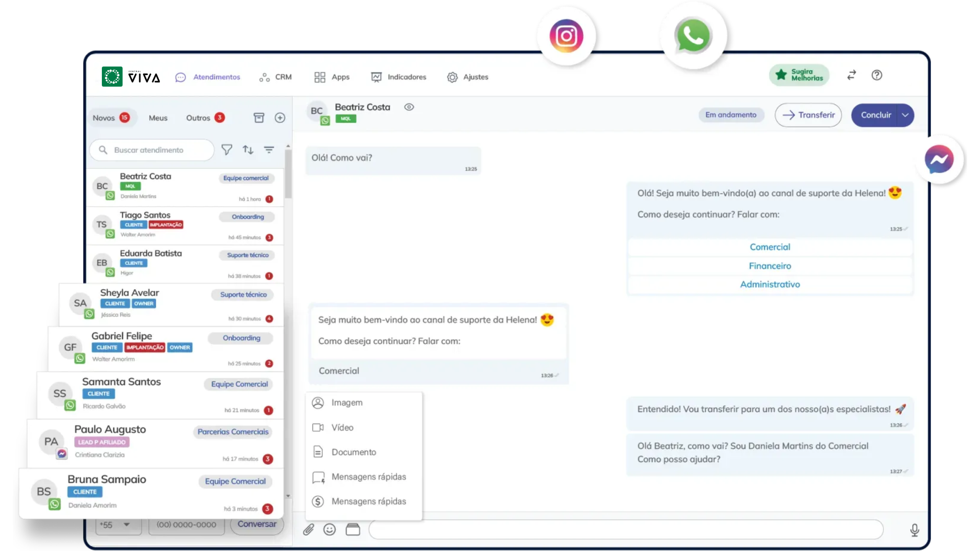Click the help question mark icon
The height and width of the screenshot is (551, 980).
coord(877,75)
